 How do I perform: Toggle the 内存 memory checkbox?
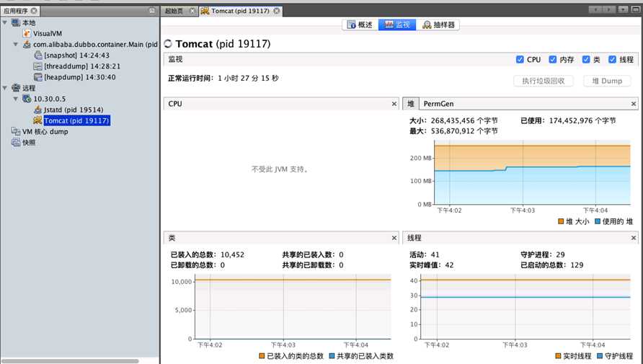tap(553, 59)
